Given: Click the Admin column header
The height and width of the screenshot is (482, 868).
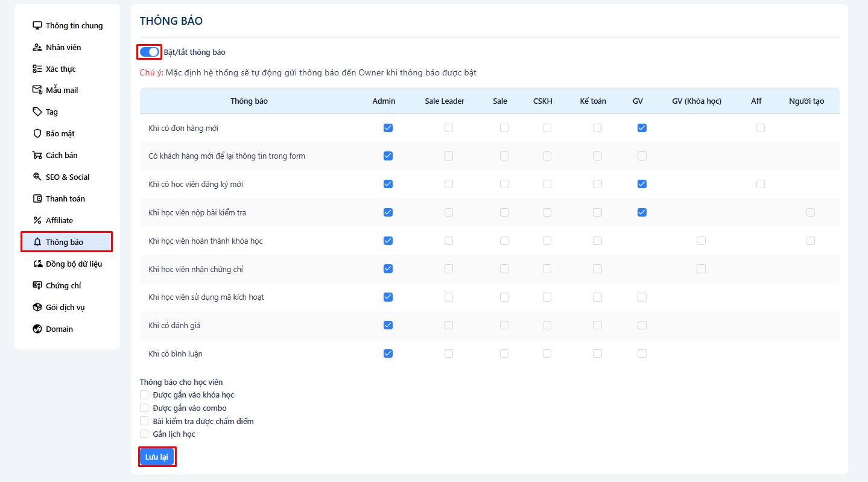Looking at the screenshot, I should click(384, 101).
